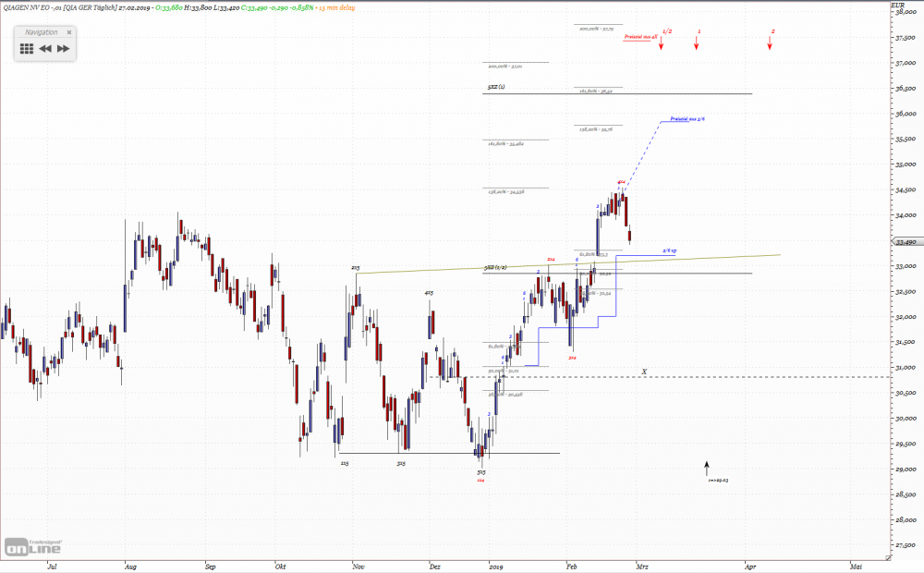Click the 38,000 price axis label

(906, 12)
